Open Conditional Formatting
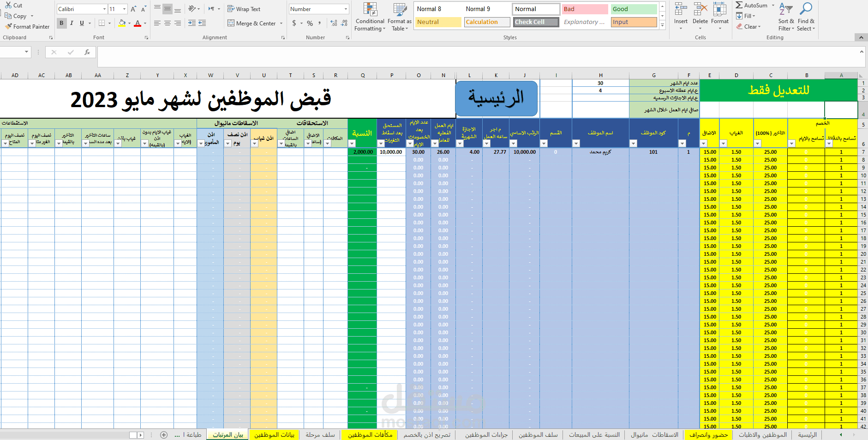The height and width of the screenshot is (440, 868). point(369,17)
